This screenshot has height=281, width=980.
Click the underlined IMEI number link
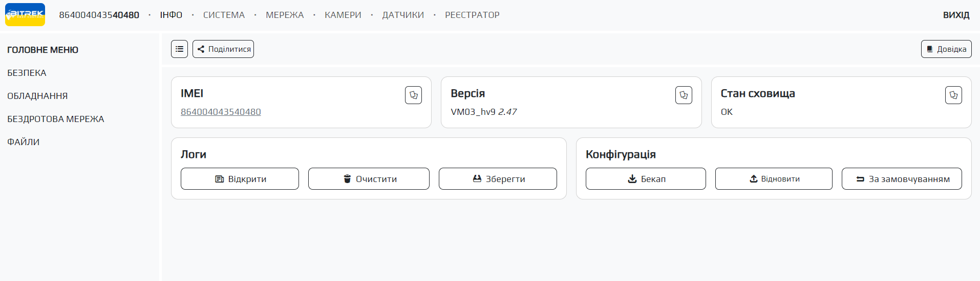coord(221,112)
